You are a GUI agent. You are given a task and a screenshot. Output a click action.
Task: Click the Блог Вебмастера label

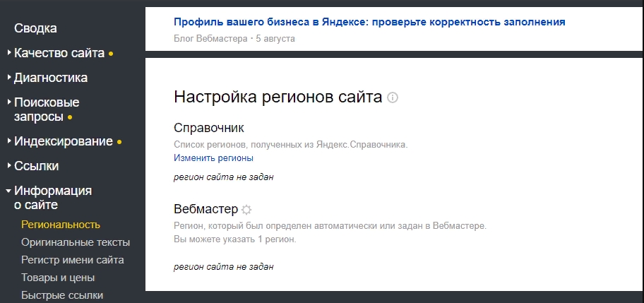[x=210, y=39]
